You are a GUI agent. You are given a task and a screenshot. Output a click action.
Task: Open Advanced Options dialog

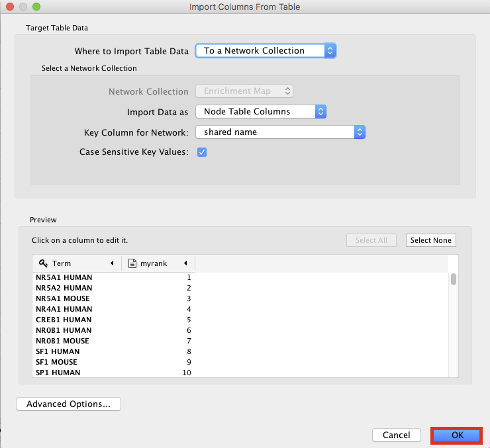(68, 404)
